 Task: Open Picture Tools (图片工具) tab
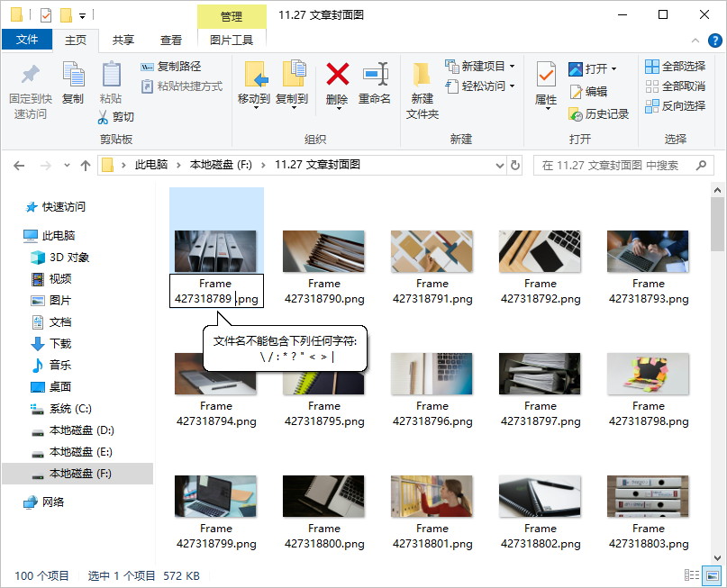click(x=232, y=41)
